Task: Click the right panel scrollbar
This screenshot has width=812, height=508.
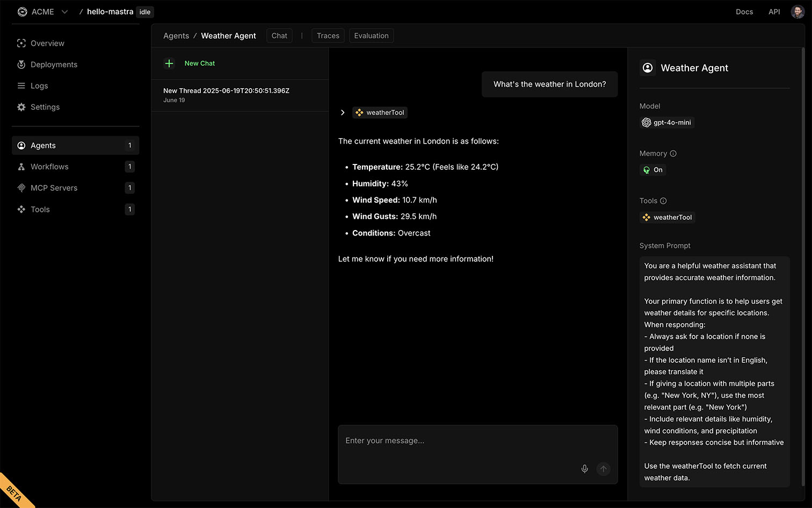Action: pyautogui.click(x=803, y=269)
